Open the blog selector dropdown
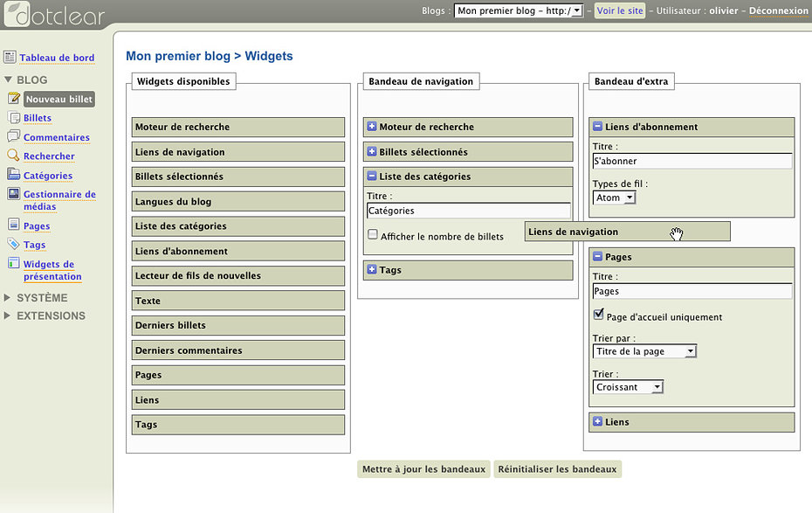This screenshot has height=513, width=812. pyautogui.click(x=519, y=11)
